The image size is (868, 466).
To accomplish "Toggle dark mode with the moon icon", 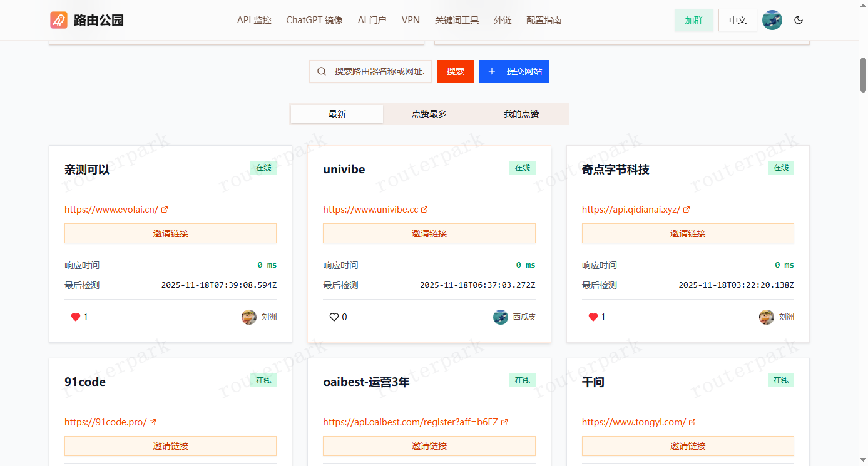I will click(x=799, y=20).
